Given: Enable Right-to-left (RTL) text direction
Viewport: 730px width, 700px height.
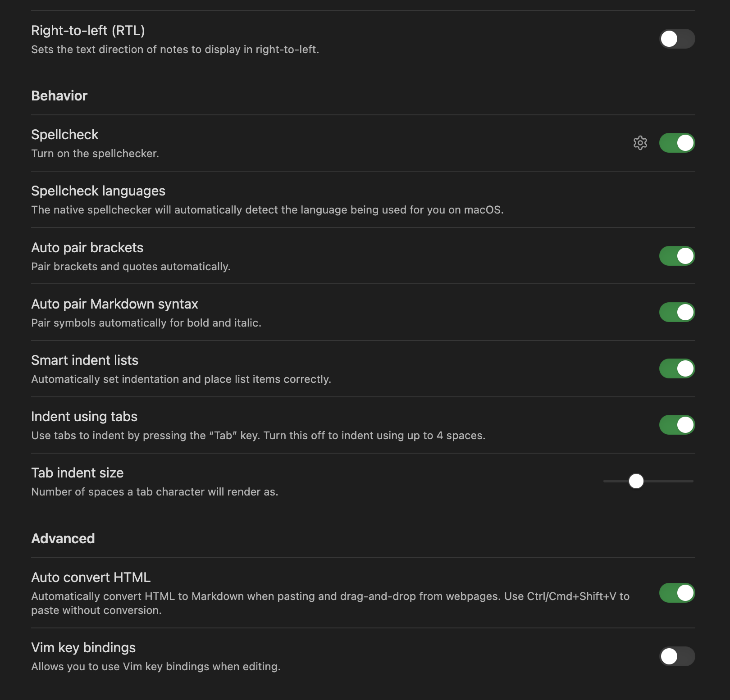Looking at the screenshot, I should tap(677, 39).
